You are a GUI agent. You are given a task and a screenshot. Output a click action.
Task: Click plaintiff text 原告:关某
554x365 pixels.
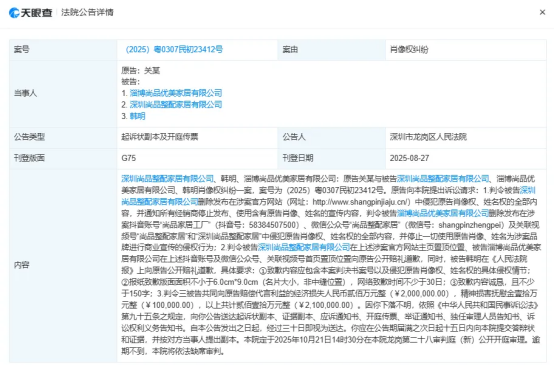pos(141,70)
